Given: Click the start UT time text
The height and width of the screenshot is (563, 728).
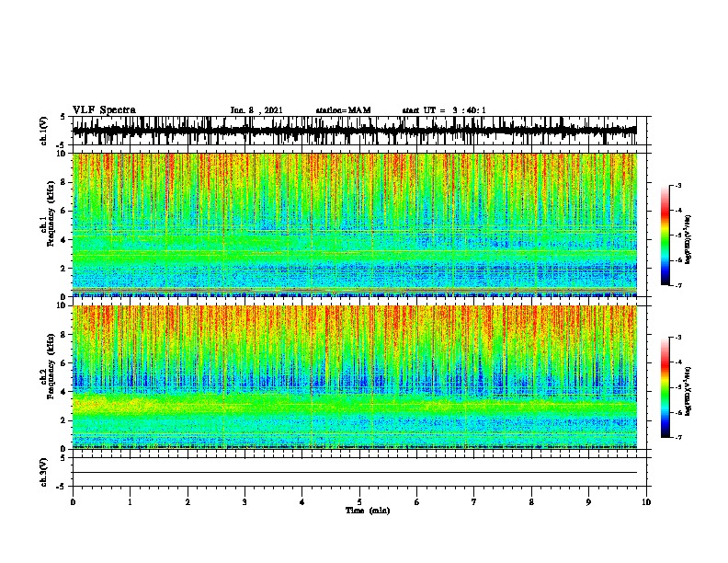Looking at the screenshot, I should 444,110.
